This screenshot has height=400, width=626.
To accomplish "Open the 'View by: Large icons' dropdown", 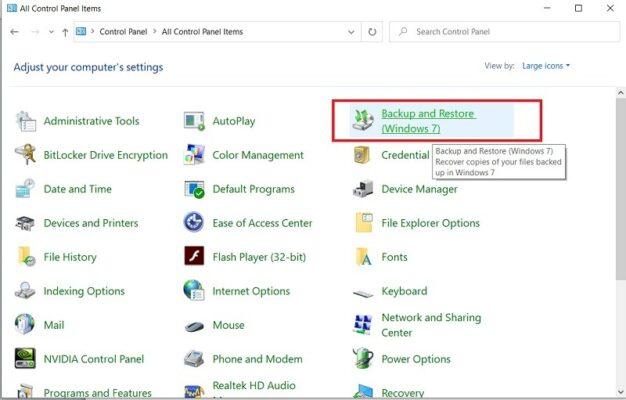I will click(545, 66).
